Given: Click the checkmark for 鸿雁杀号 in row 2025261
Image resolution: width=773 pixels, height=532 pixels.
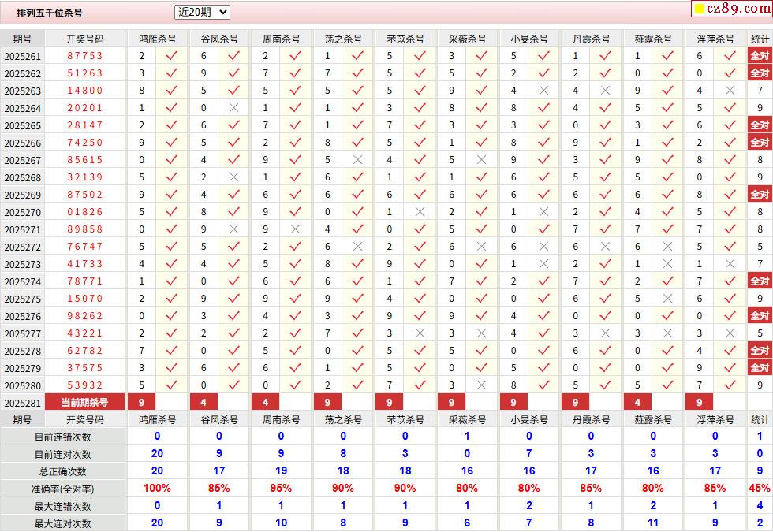Looking at the screenshot, I should click(171, 56).
